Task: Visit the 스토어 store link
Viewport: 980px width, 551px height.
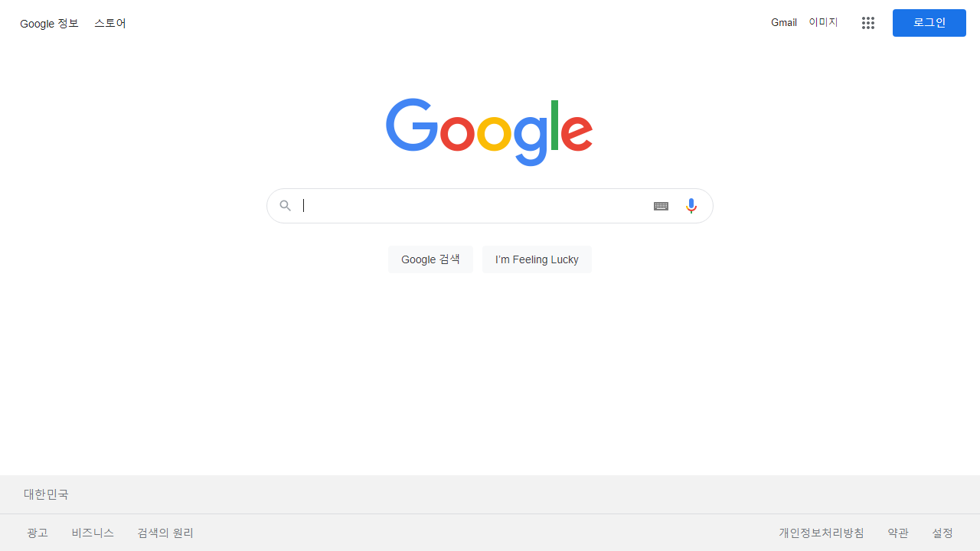Action: 110,24
